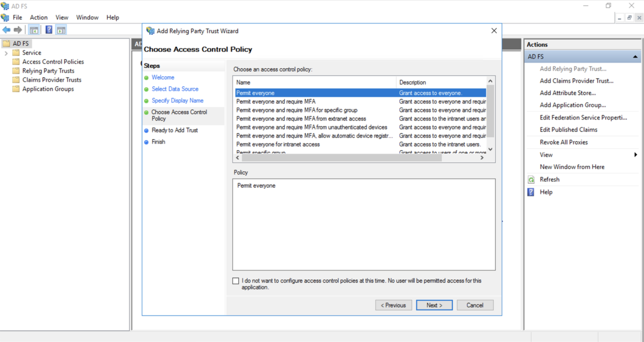Open the Help menu
Screen dimensions: 644x342
click(113, 17)
